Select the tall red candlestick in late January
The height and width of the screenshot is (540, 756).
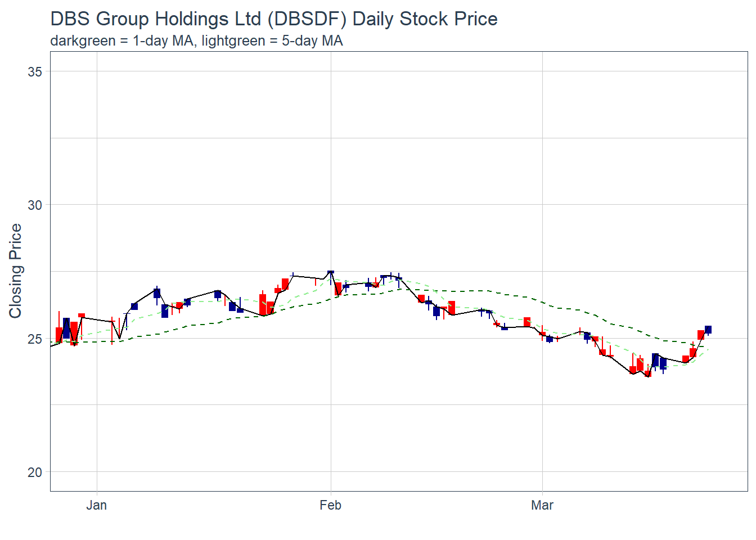263,304
